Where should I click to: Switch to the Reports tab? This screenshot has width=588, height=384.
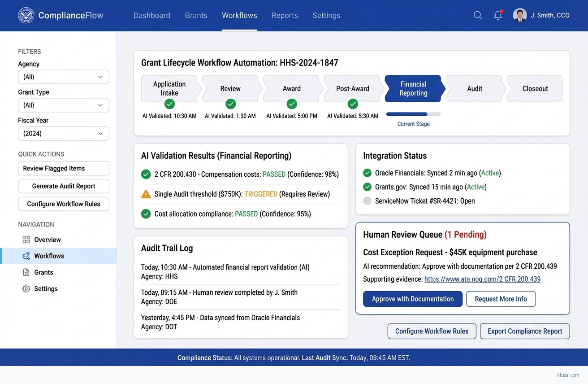[x=285, y=15]
